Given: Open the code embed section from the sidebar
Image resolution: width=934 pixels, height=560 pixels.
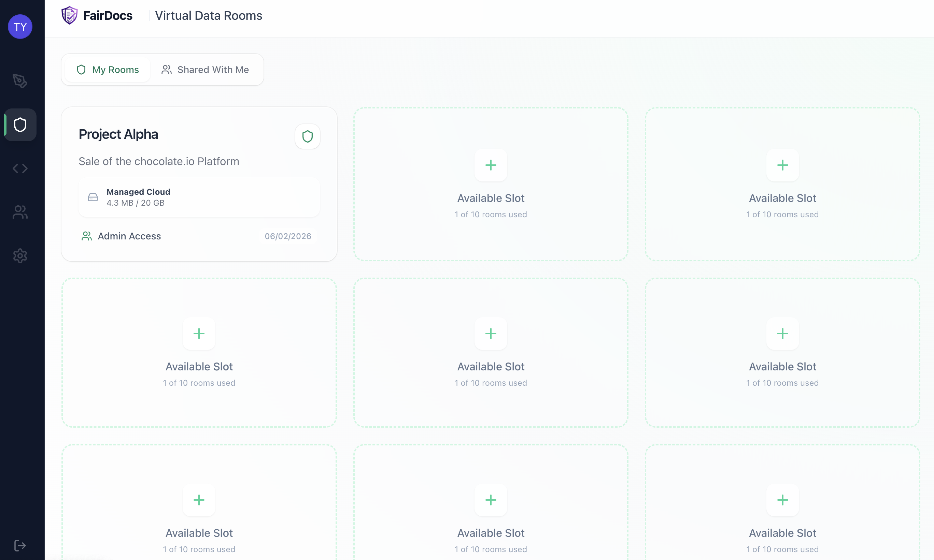Looking at the screenshot, I should coord(20,168).
